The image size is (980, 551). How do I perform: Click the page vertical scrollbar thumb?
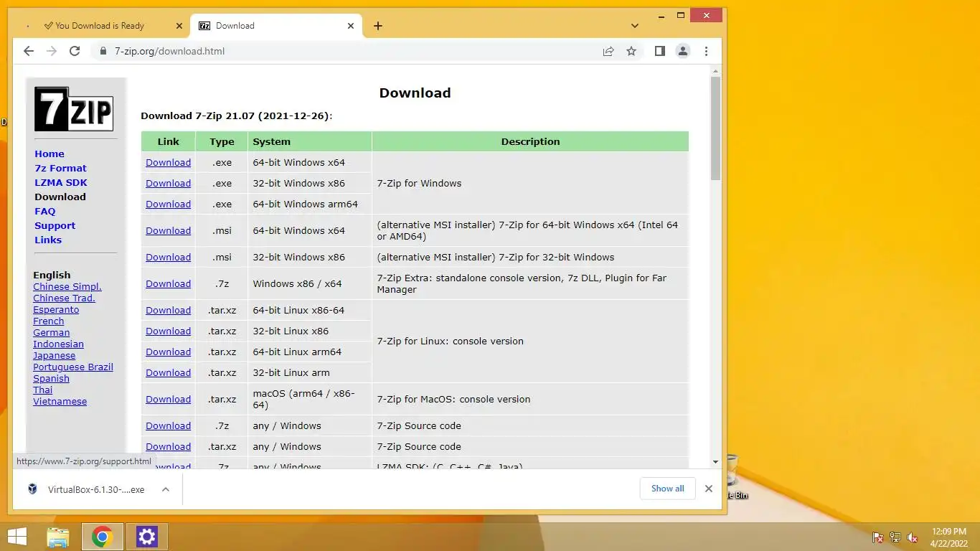(x=715, y=128)
